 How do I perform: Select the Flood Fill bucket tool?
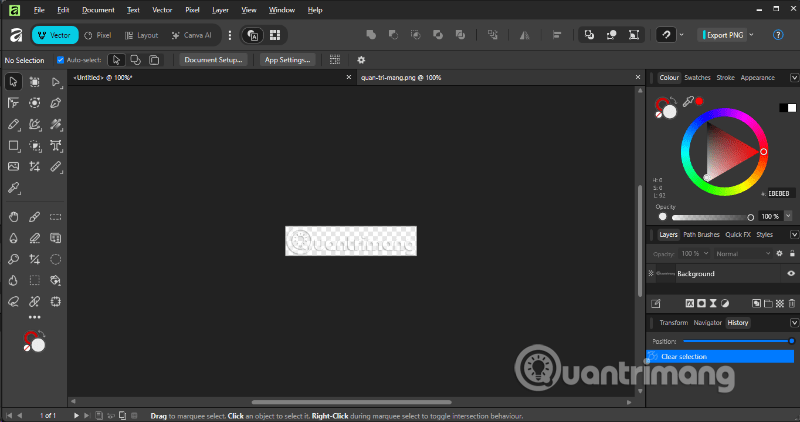tap(56, 281)
